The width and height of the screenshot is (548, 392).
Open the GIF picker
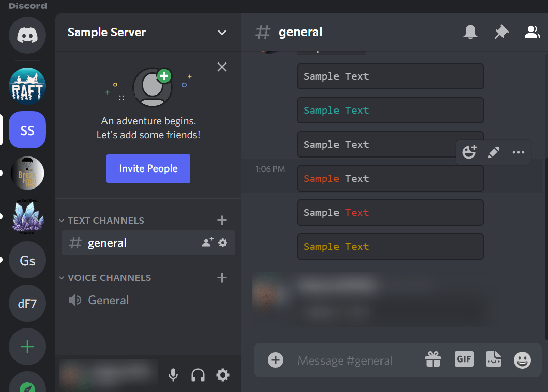464,359
